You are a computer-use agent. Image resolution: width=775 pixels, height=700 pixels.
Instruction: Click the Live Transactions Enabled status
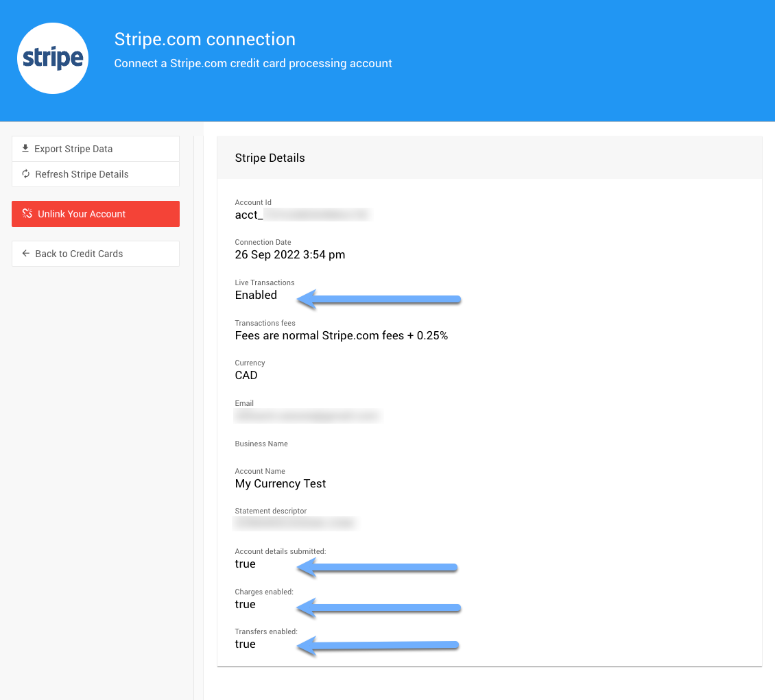[x=256, y=295]
